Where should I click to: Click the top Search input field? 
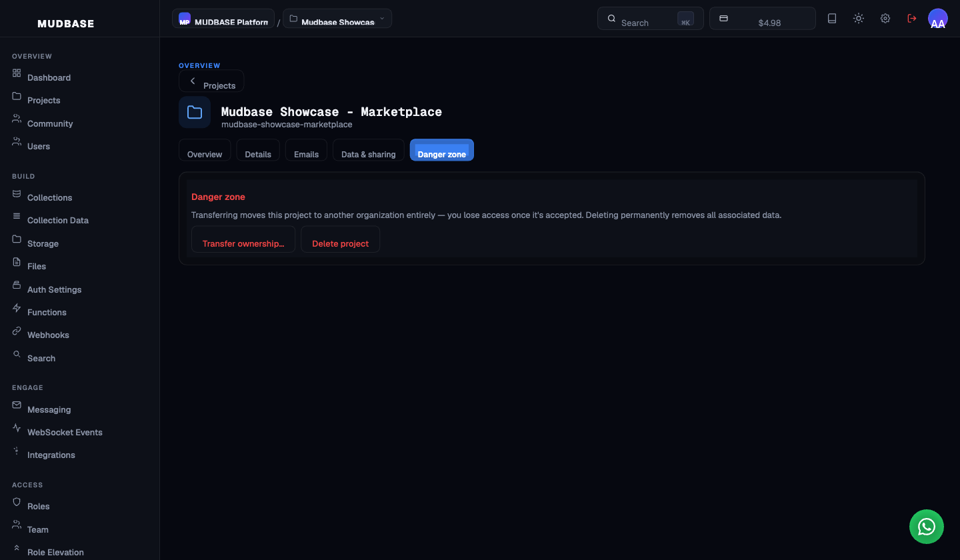tap(651, 19)
